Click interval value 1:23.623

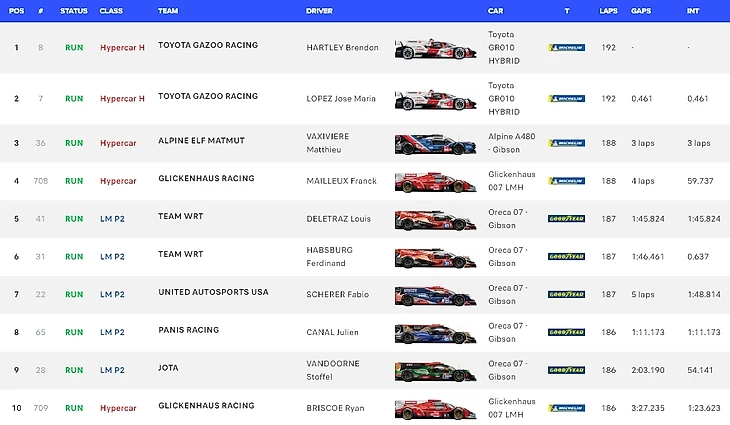coord(704,408)
